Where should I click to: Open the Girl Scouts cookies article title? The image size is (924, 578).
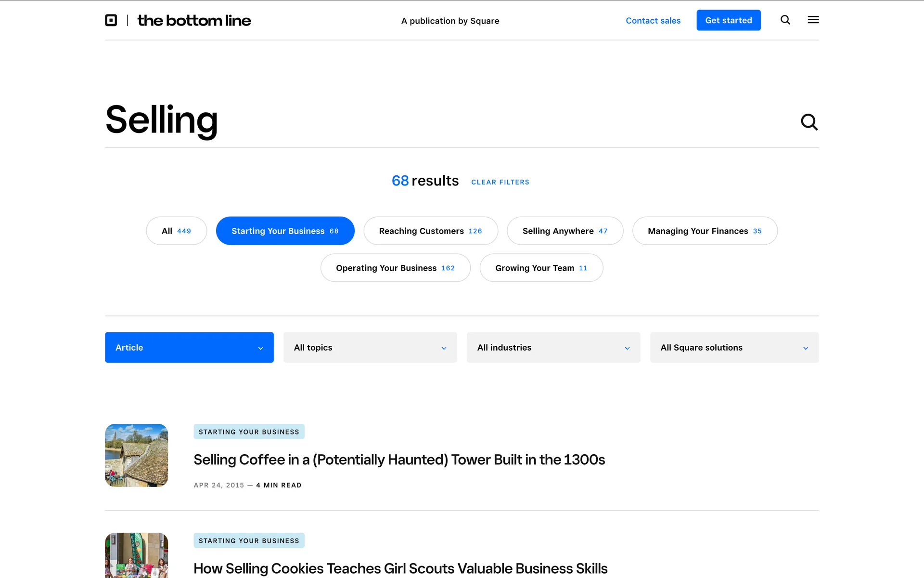click(x=400, y=568)
